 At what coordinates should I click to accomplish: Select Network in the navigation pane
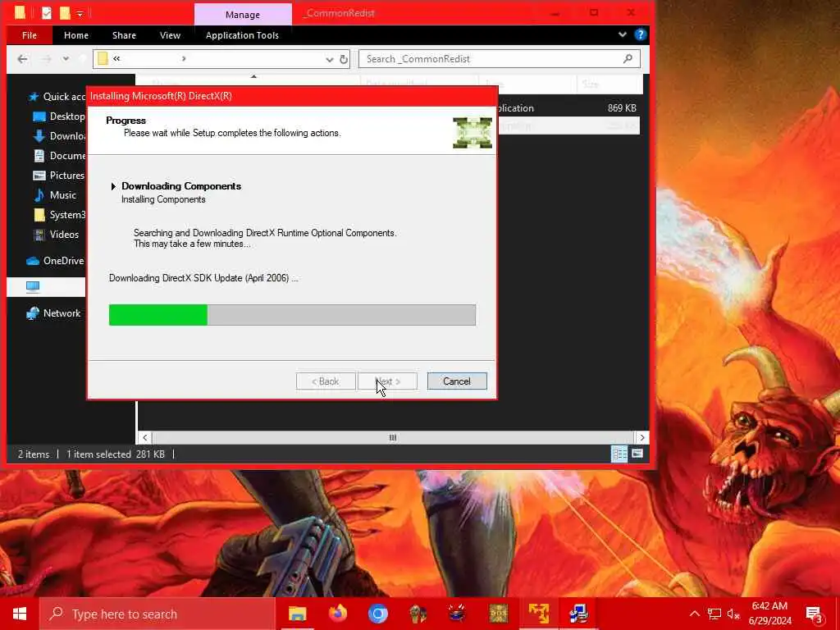point(53,313)
